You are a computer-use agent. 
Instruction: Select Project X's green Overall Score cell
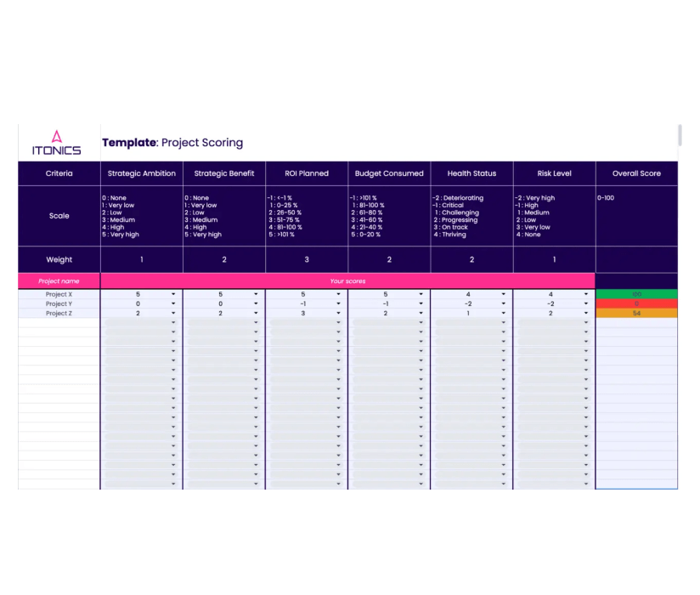click(x=637, y=293)
